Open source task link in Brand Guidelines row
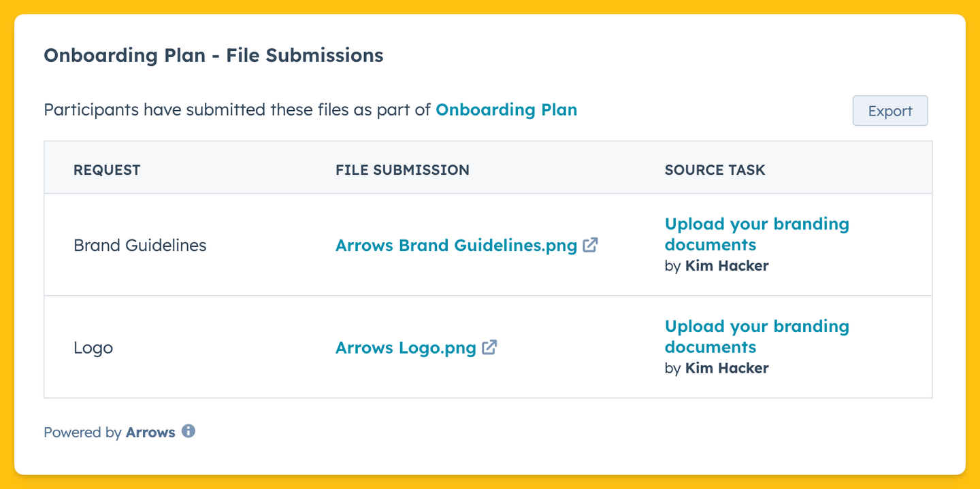980x489 pixels. point(757,234)
